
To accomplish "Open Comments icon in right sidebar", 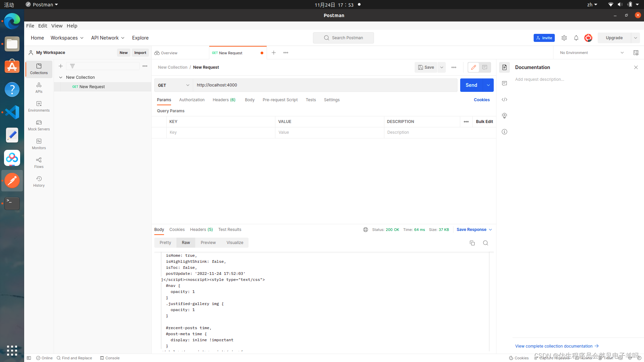I will (504, 83).
